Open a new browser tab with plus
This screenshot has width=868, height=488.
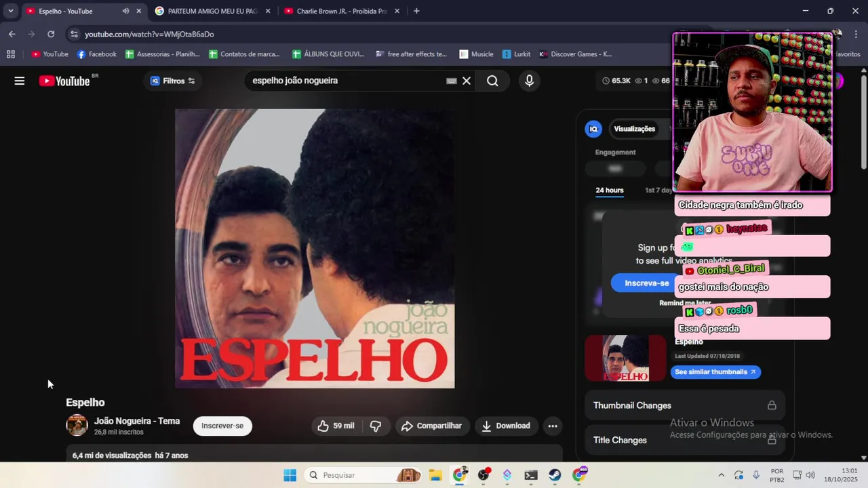coord(416,11)
